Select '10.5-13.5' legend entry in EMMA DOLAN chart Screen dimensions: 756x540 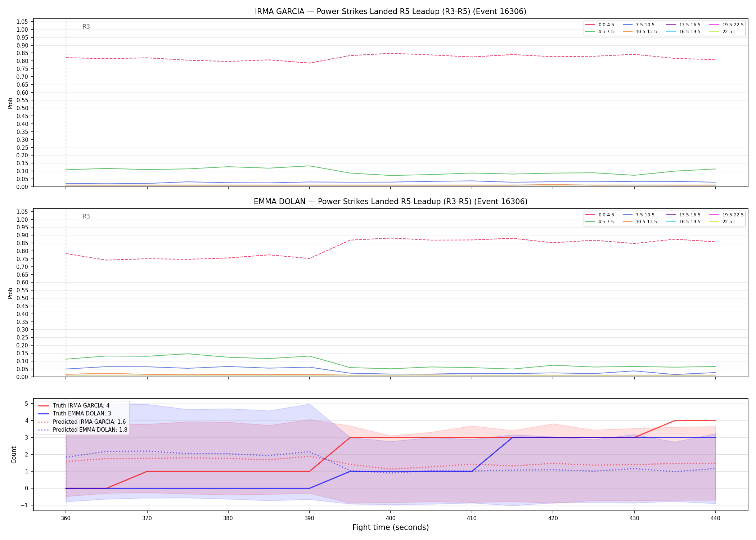640,222
